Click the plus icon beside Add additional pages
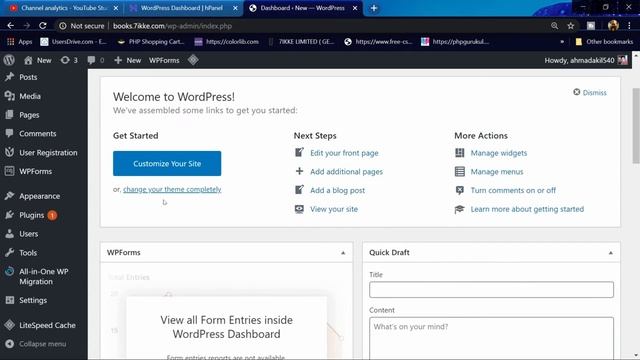Image resolution: width=640 pixels, height=360 pixels. click(299, 171)
